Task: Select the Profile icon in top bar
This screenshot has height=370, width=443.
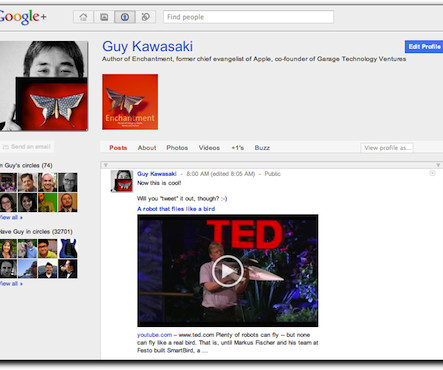Action: [125, 17]
